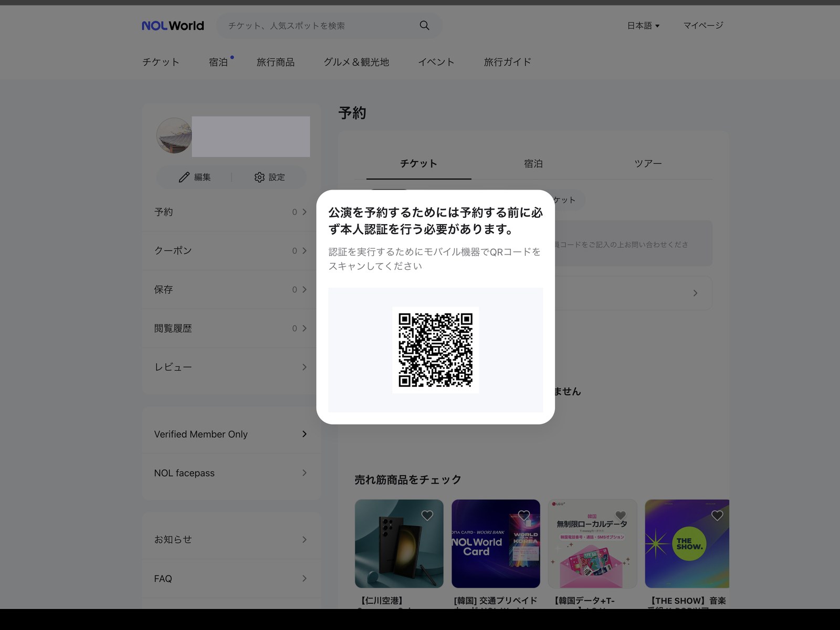Switch to the チケット reservation tab
The height and width of the screenshot is (630, 840).
pos(418,164)
